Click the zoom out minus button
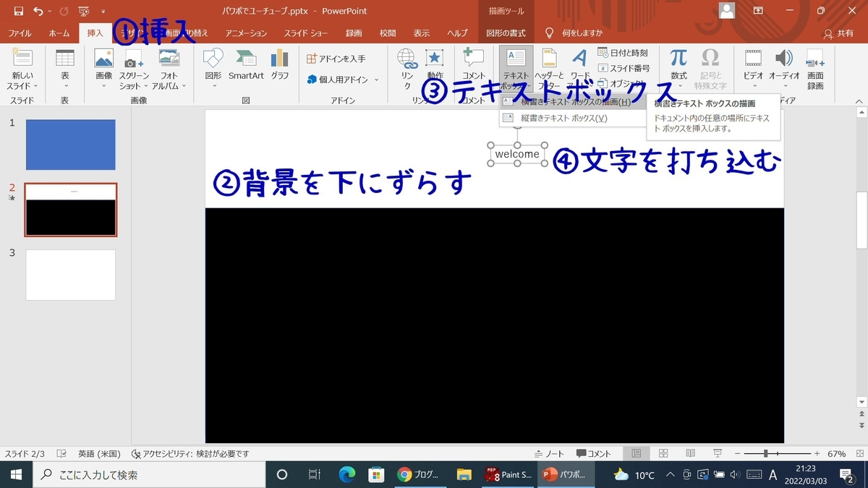 pos(738,453)
